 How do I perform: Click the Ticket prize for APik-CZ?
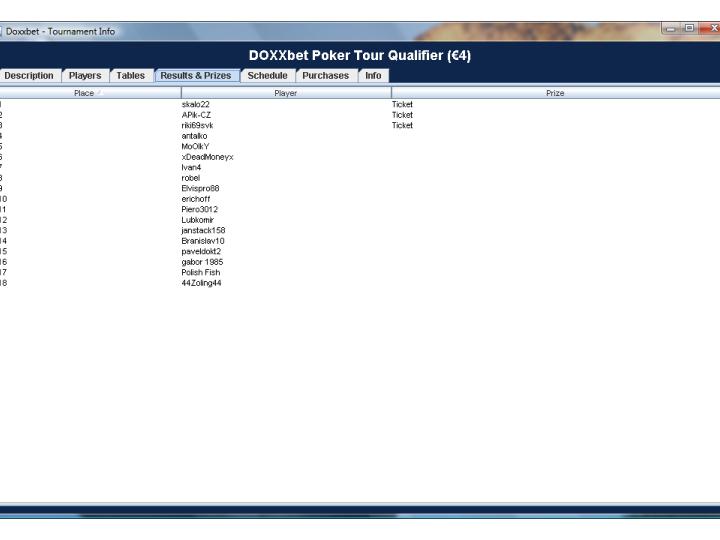[402, 115]
